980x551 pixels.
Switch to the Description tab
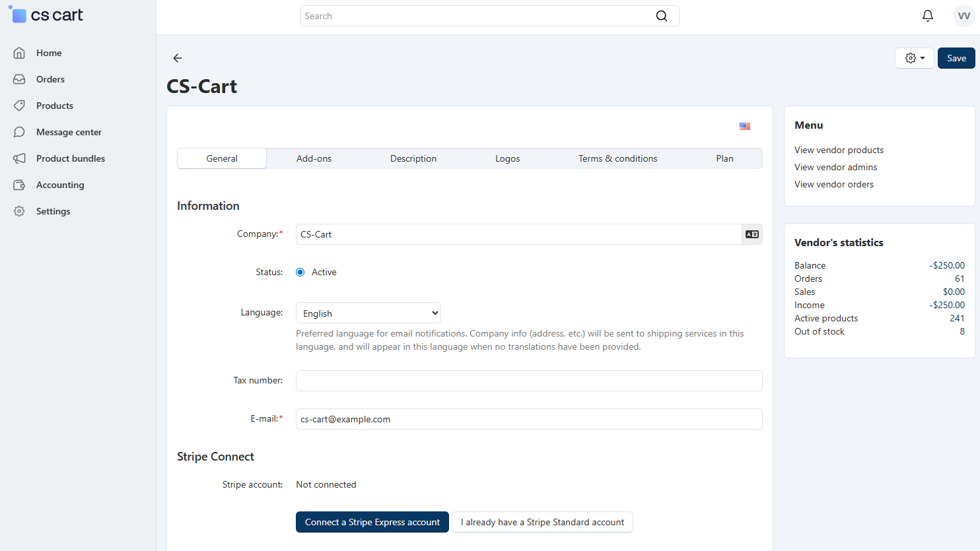point(413,158)
